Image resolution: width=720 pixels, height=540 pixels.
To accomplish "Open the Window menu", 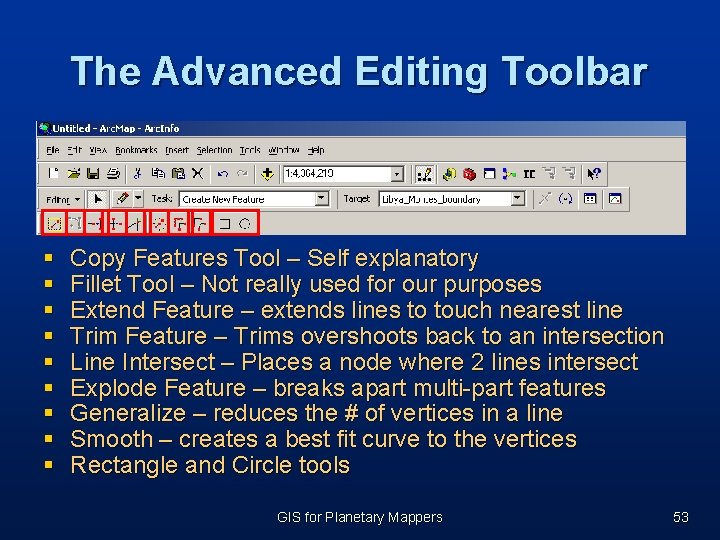I will [284, 150].
